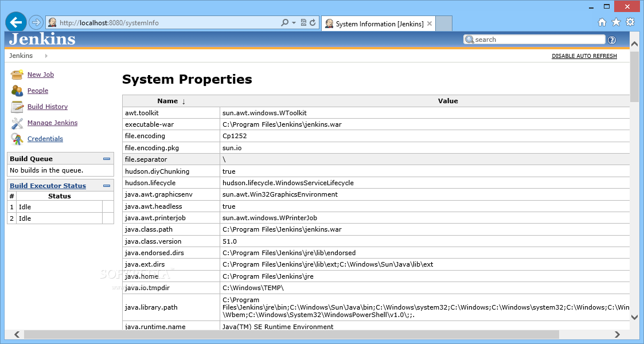Screen dimensions: 644x344
Task: Open address bar dropdown arrow
Action: coord(294,23)
